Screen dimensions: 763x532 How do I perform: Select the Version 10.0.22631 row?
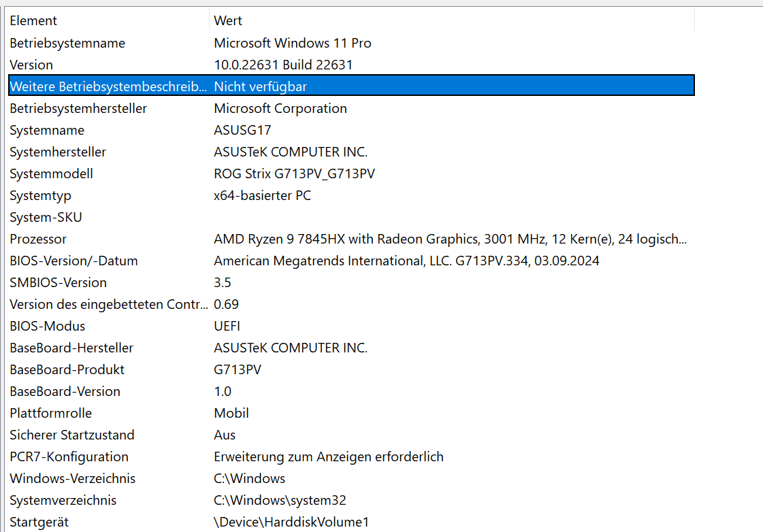tap(31, 65)
